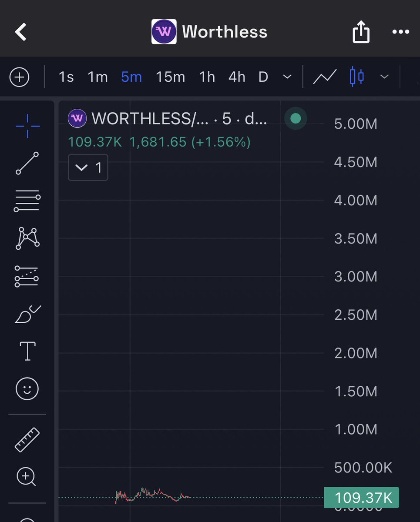Tap the 1,681.65 (+1.56%) change text
This screenshot has width=420, height=522.
click(190, 142)
